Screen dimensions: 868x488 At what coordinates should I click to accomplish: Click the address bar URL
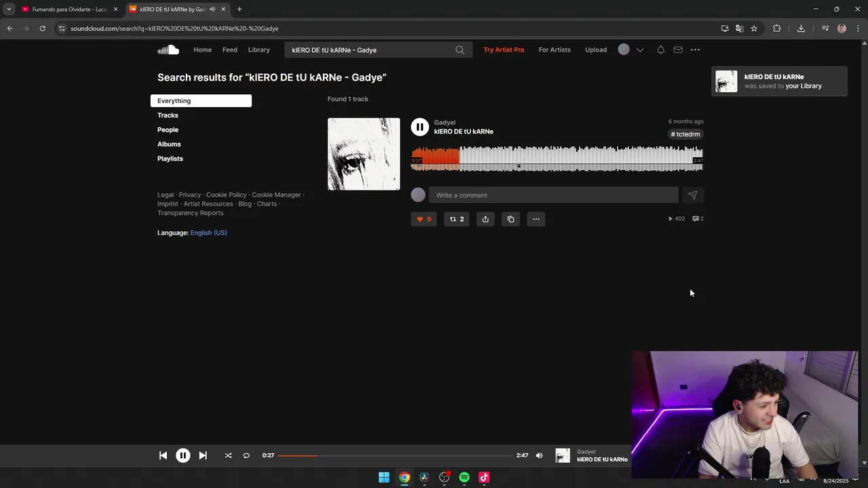(x=174, y=28)
